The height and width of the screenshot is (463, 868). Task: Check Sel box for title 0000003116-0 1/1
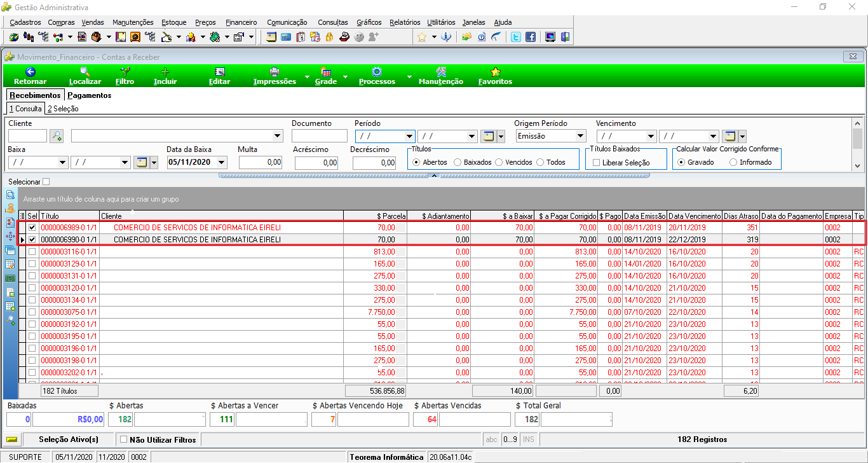pyautogui.click(x=32, y=252)
